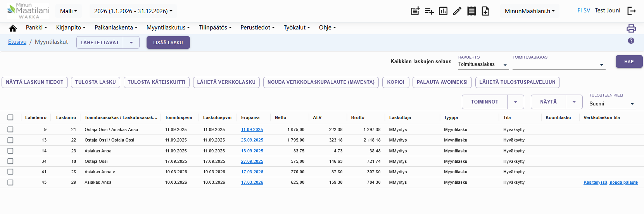Image resolution: width=644 pixels, height=214 pixels.
Task: Click the Toimitusasiakas search input field
Action: (x=559, y=65)
